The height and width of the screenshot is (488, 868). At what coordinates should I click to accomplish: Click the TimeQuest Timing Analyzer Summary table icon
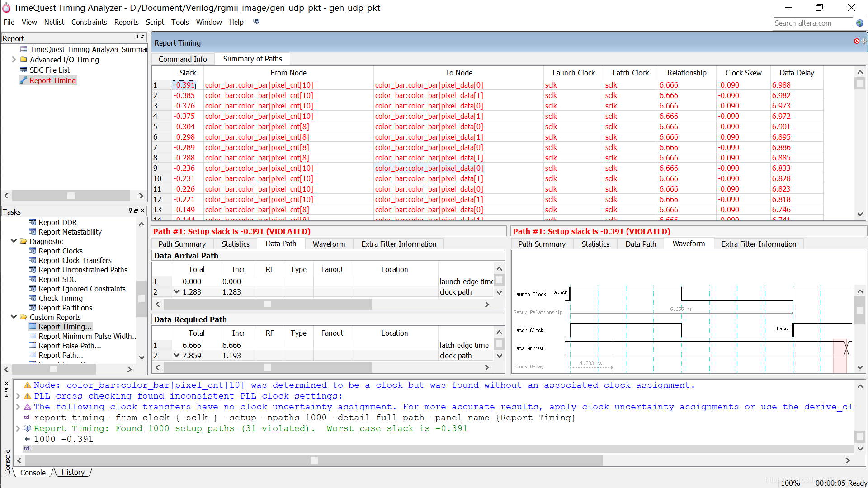coord(24,49)
